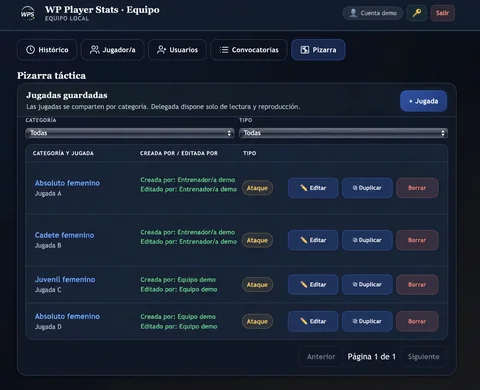Select the Pizarra tab

pos(318,50)
